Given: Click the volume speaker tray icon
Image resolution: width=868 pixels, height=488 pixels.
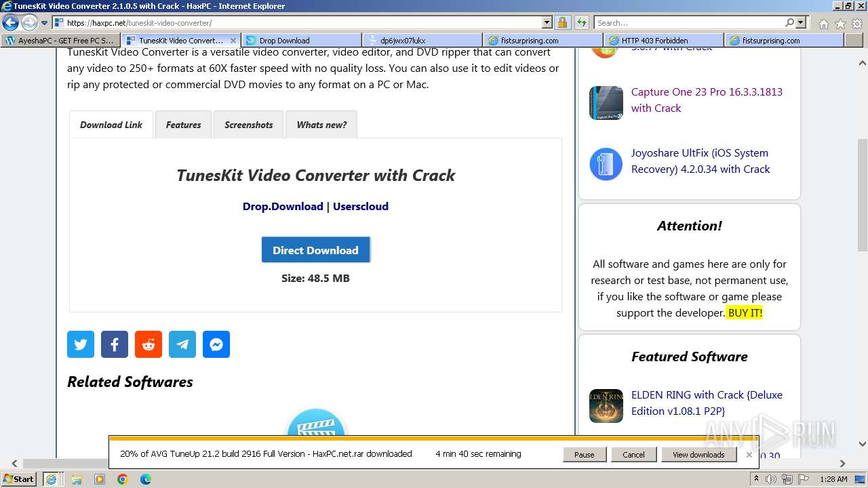Looking at the screenshot, I should pyautogui.click(x=771, y=479).
